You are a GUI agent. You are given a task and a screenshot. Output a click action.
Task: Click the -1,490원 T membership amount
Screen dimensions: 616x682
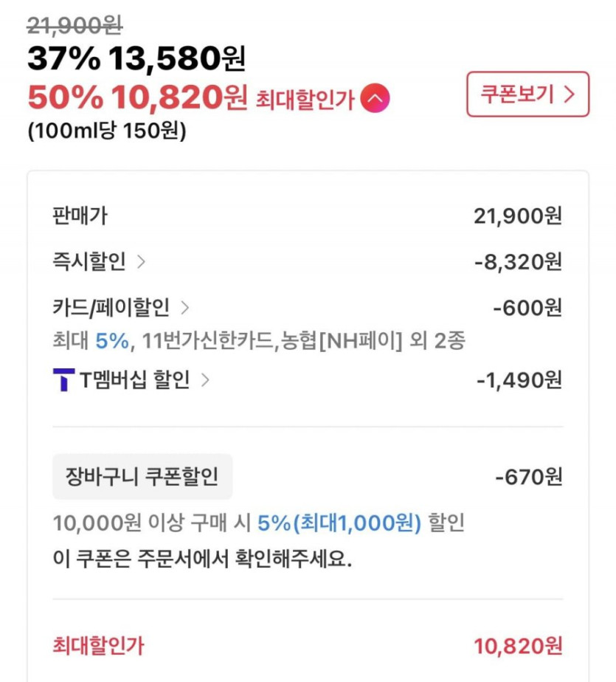point(519,380)
